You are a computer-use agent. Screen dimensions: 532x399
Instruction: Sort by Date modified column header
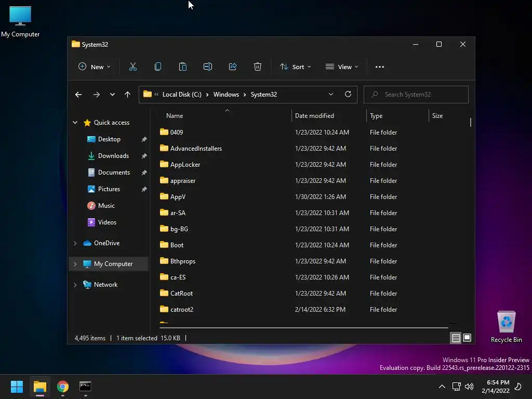tap(328, 116)
